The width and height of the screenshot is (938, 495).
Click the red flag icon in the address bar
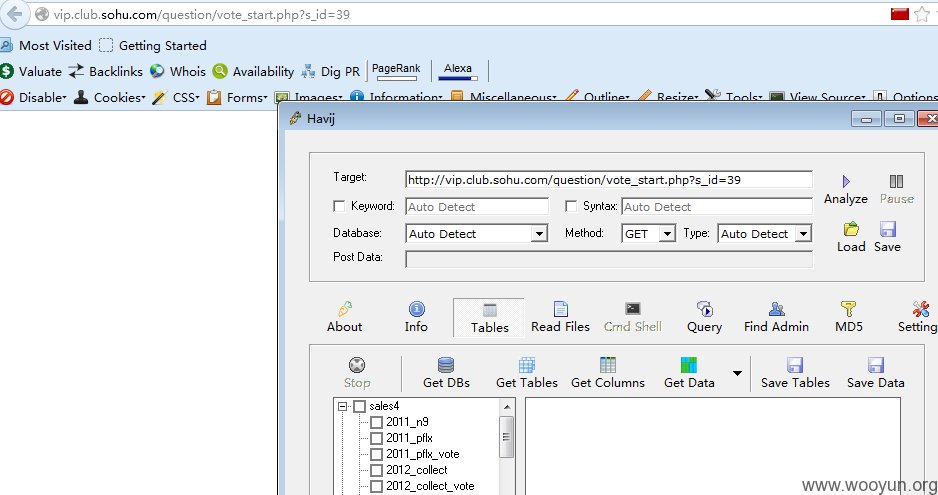[900, 14]
